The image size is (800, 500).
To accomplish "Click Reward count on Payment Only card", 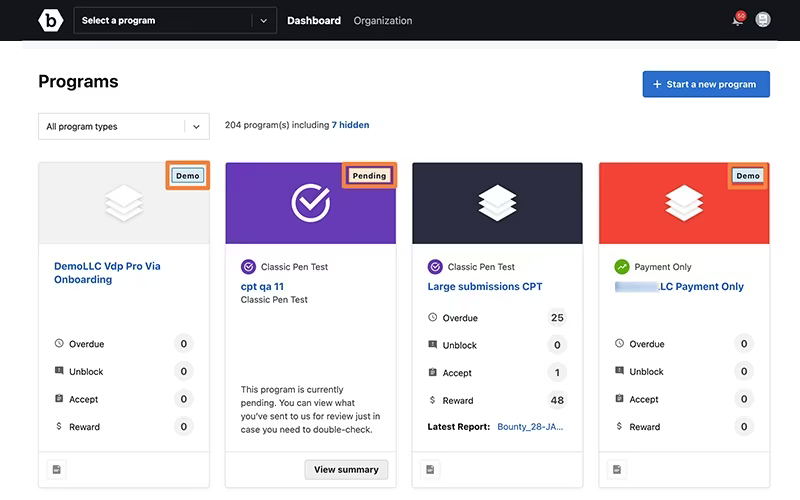I will pos(744,427).
